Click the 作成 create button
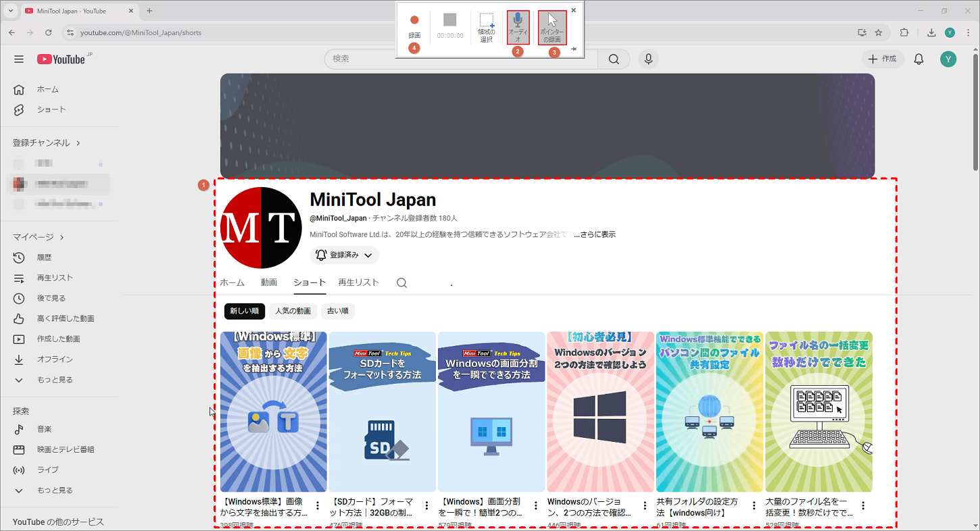The image size is (980, 531). (883, 59)
